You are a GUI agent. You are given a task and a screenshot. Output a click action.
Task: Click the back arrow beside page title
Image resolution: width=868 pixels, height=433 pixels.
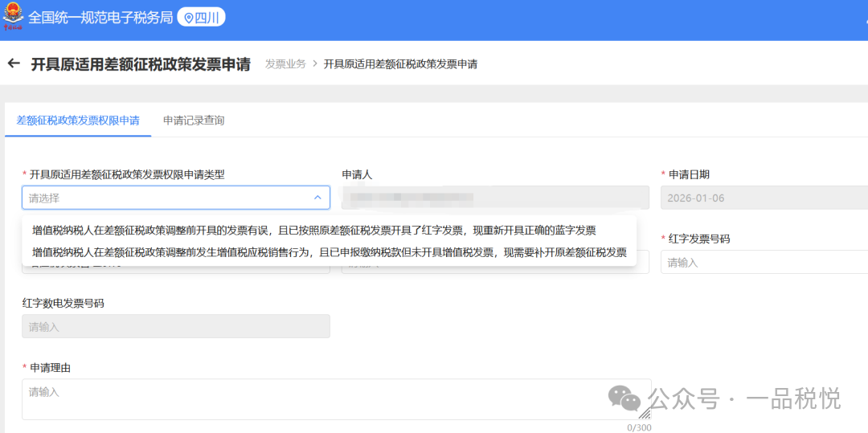pos(13,63)
